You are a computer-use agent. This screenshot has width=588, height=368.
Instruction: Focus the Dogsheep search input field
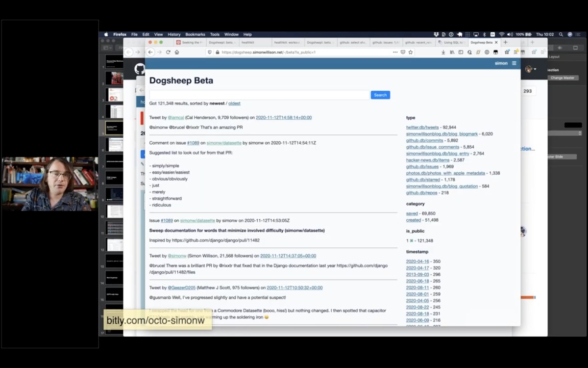tap(259, 95)
